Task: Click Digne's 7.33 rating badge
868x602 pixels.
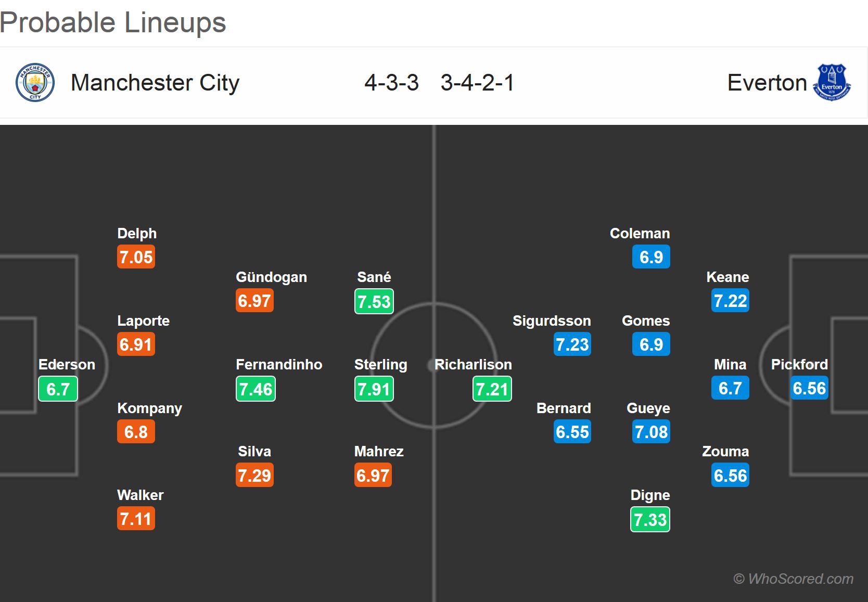Action: click(650, 519)
